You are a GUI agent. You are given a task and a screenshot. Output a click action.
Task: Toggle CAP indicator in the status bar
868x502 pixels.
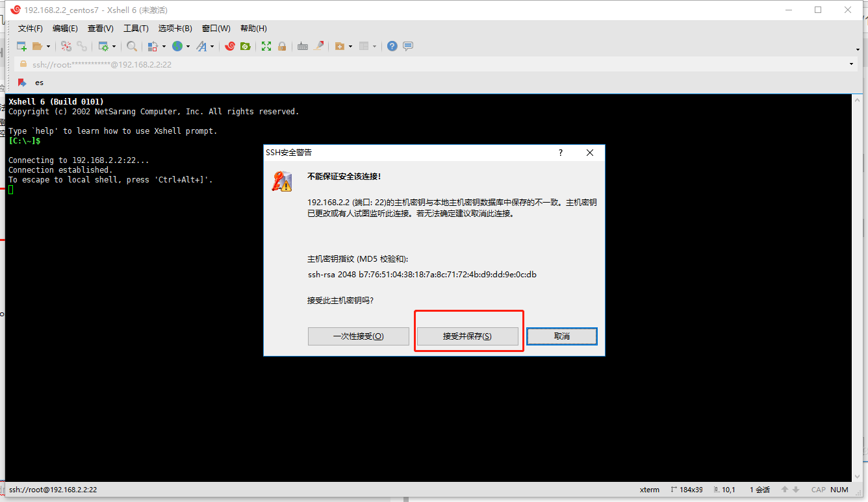click(818, 489)
